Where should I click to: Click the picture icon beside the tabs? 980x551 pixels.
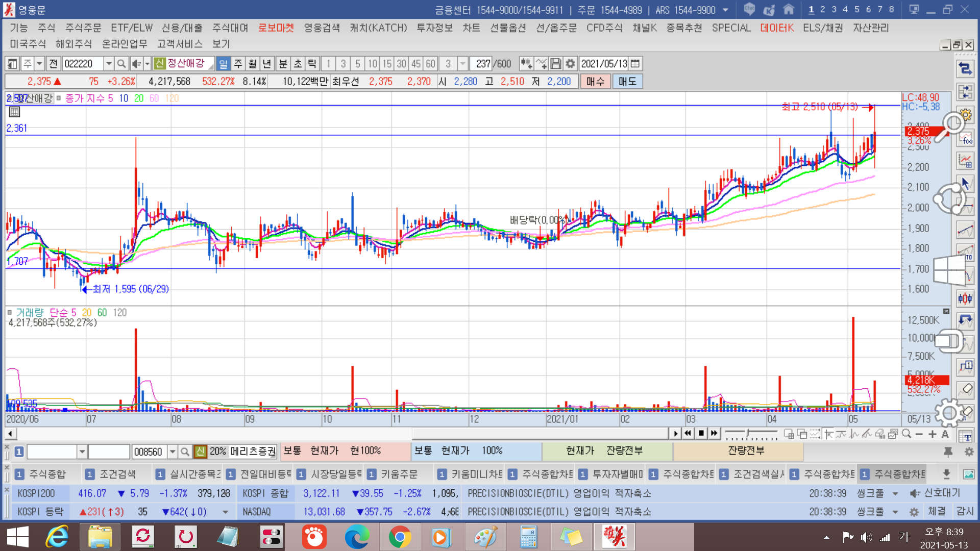click(968, 474)
